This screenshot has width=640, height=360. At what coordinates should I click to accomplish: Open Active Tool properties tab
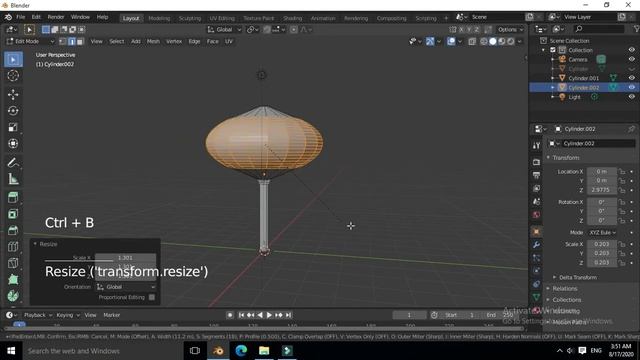(536, 146)
